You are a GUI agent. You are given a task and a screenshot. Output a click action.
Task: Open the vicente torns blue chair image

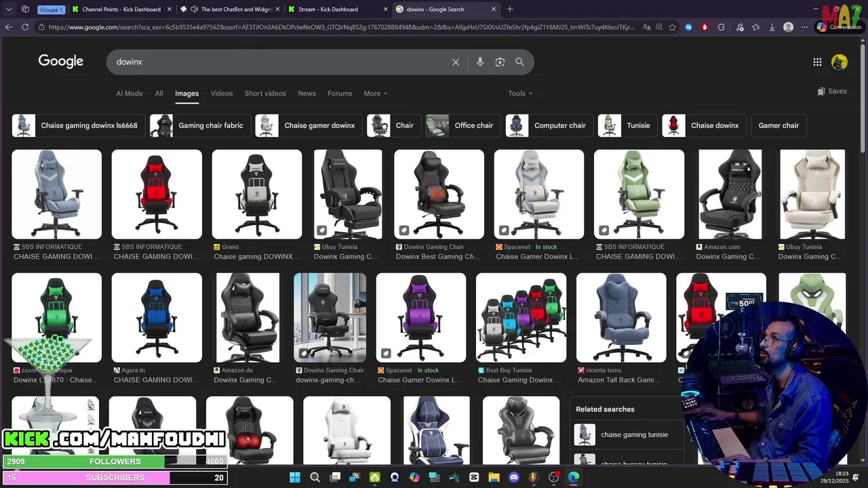(x=621, y=317)
